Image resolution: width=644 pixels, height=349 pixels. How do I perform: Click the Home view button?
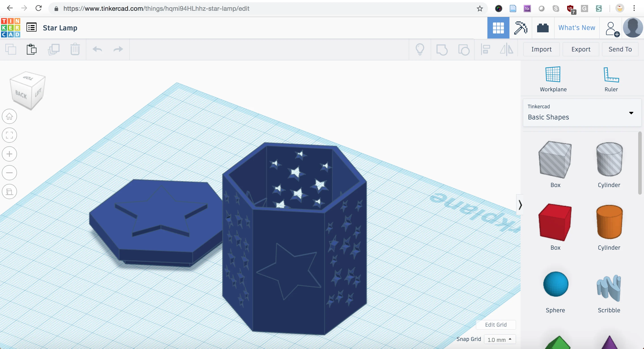tap(9, 116)
